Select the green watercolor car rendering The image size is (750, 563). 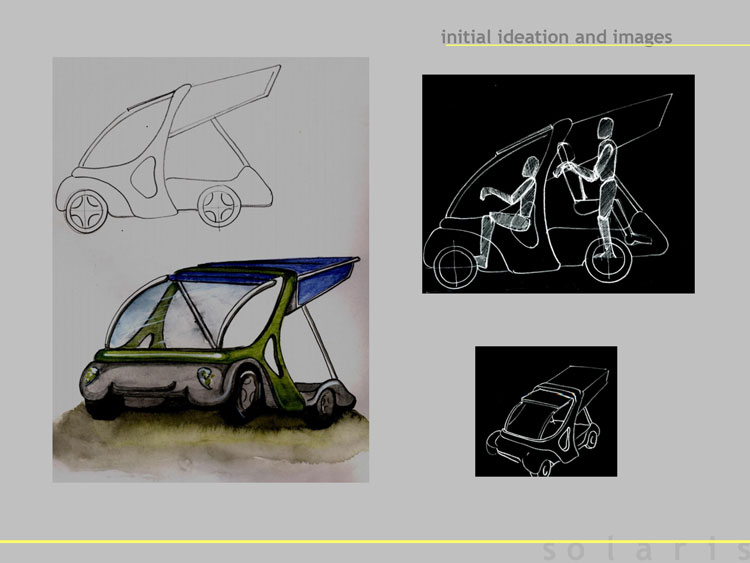(x=220, y=342)
